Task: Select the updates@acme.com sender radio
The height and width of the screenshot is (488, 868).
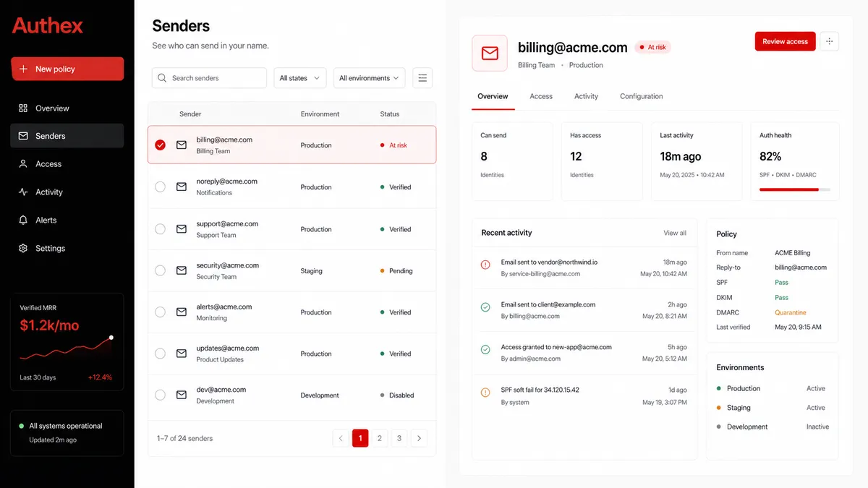Action: tap(161, 354)
